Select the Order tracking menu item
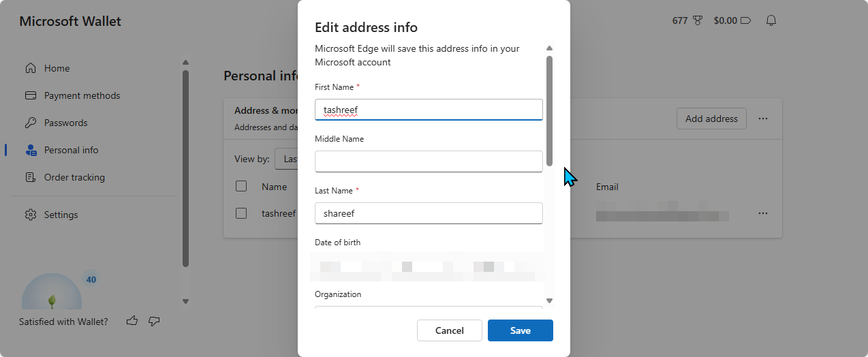This screenshot has width=868, height=357. (x=74, y=177)
